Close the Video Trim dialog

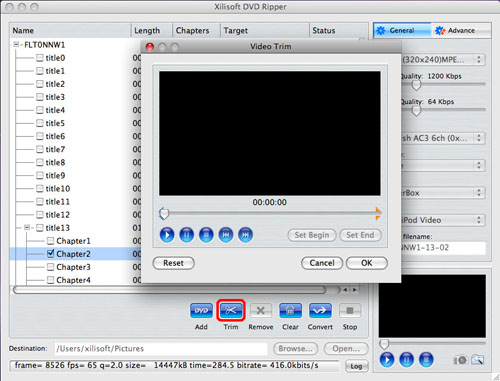150,47
